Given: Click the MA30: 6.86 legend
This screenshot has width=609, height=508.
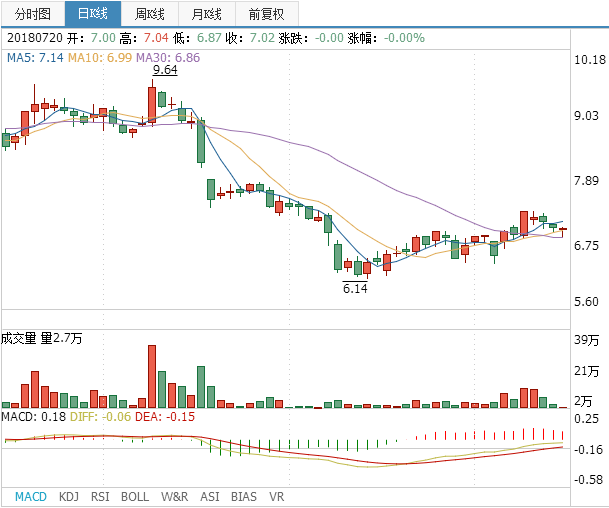Looking at the screenshot, I should (x=168, y=57).
